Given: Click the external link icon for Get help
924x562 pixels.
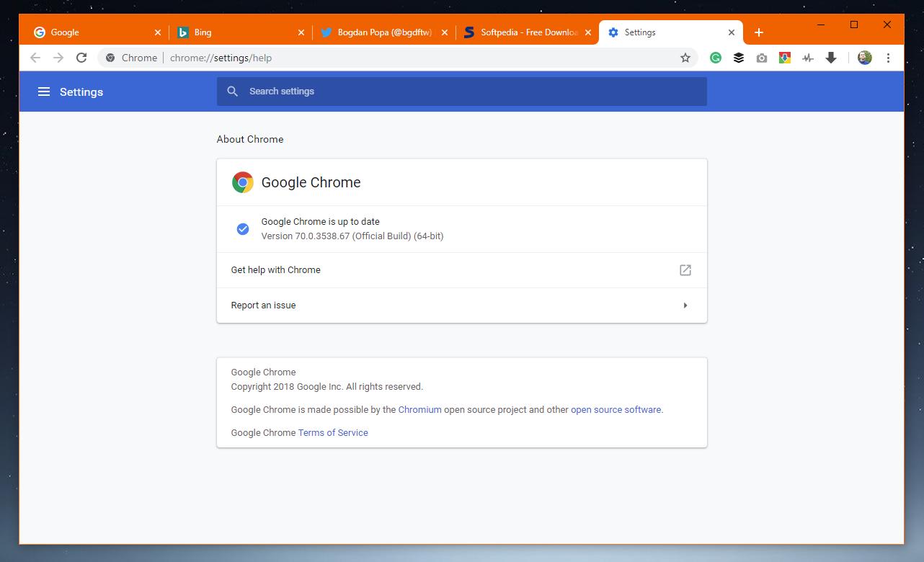Looking at the screenshot, I should (685, 270).
